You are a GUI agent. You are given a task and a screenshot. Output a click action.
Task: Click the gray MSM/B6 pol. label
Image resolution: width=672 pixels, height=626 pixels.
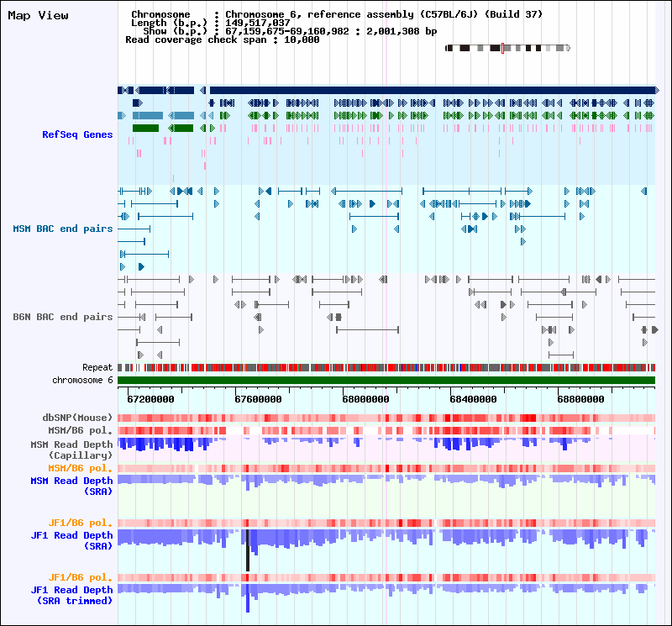80,430
